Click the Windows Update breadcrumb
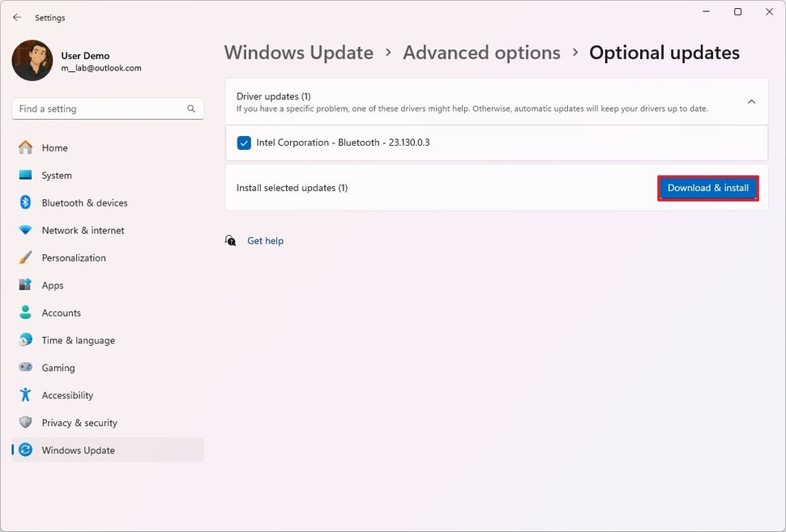Viewport: 786px width, 532px height. pos(298,53)
